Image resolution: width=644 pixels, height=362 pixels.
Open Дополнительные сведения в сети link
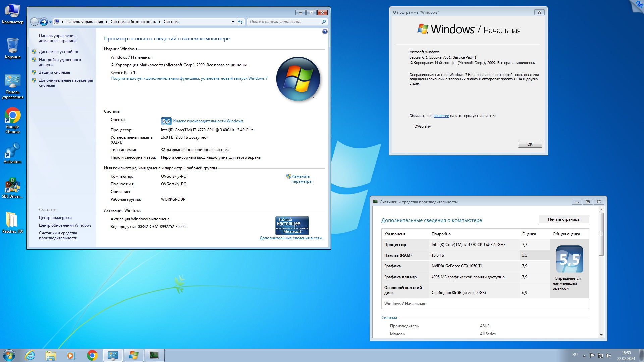click(x=292, y=238)
